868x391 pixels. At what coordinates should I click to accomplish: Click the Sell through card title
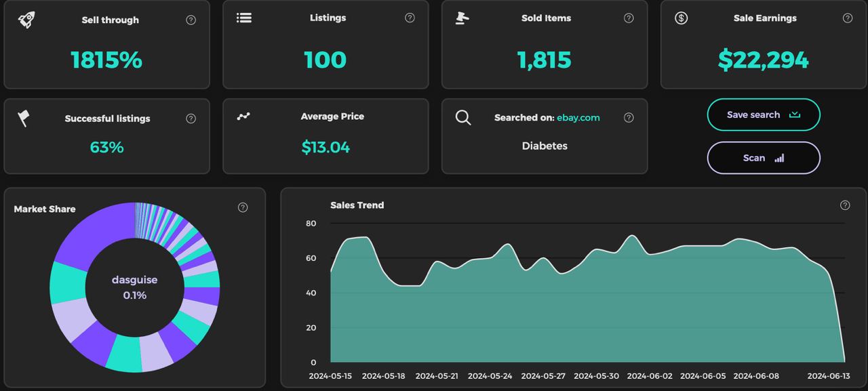[x=110, y=20]
